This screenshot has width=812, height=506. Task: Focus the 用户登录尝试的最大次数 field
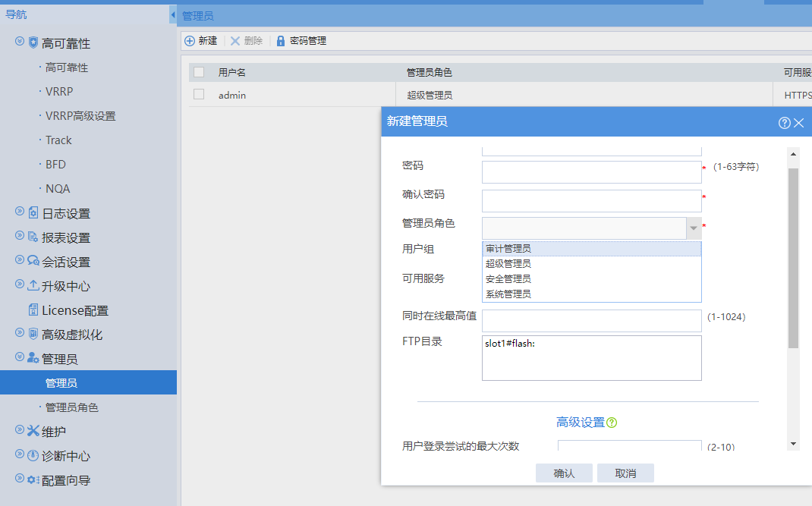click(x=630, y=445)
